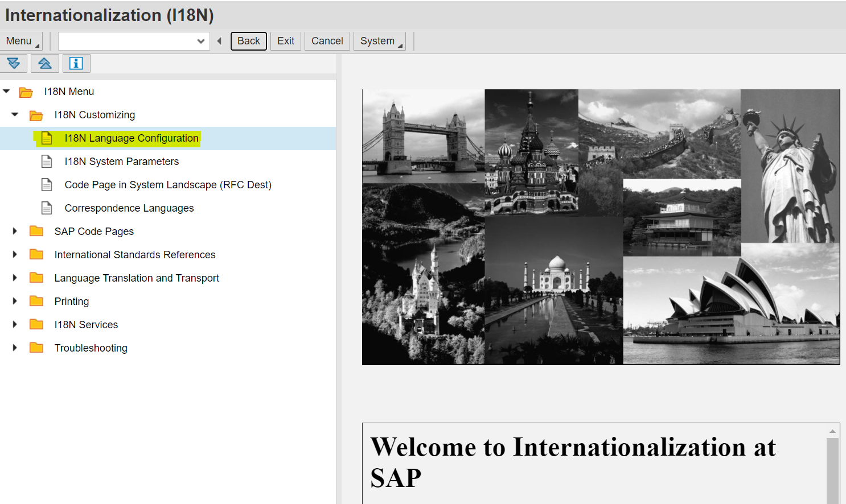
Task: Click the Expand All icon
Action: 14,63
